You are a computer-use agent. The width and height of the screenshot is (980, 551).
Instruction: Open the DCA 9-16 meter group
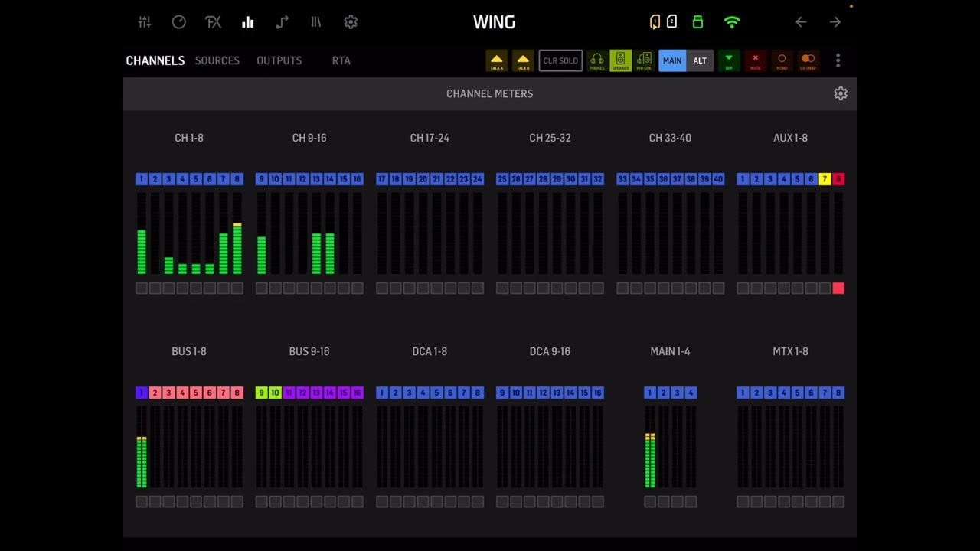(x=550, y=351)
